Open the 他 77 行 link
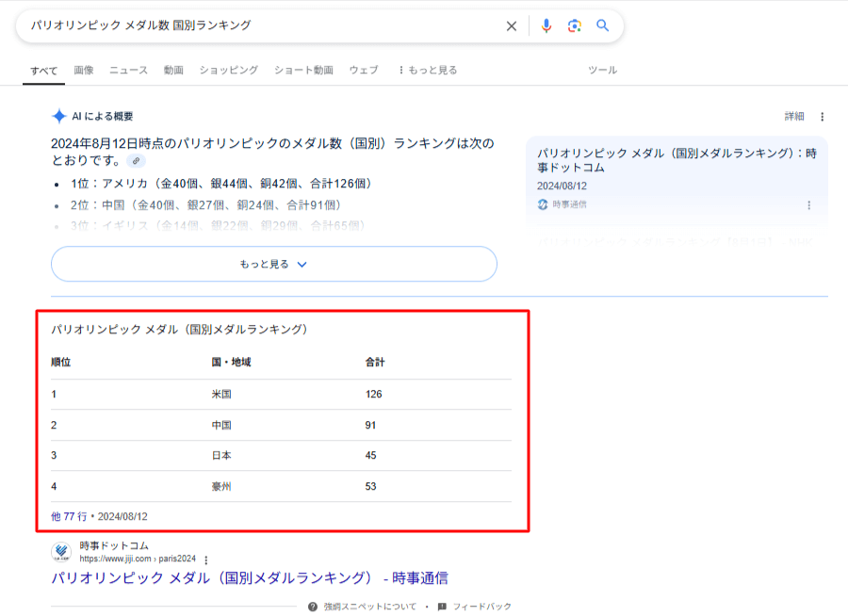 tap(69, 516)
